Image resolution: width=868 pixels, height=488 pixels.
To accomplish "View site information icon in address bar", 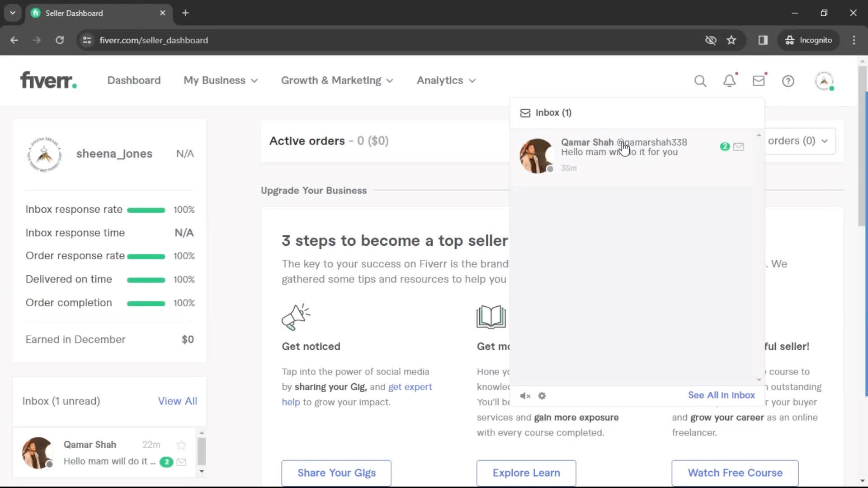I will (x=87, y=40).
